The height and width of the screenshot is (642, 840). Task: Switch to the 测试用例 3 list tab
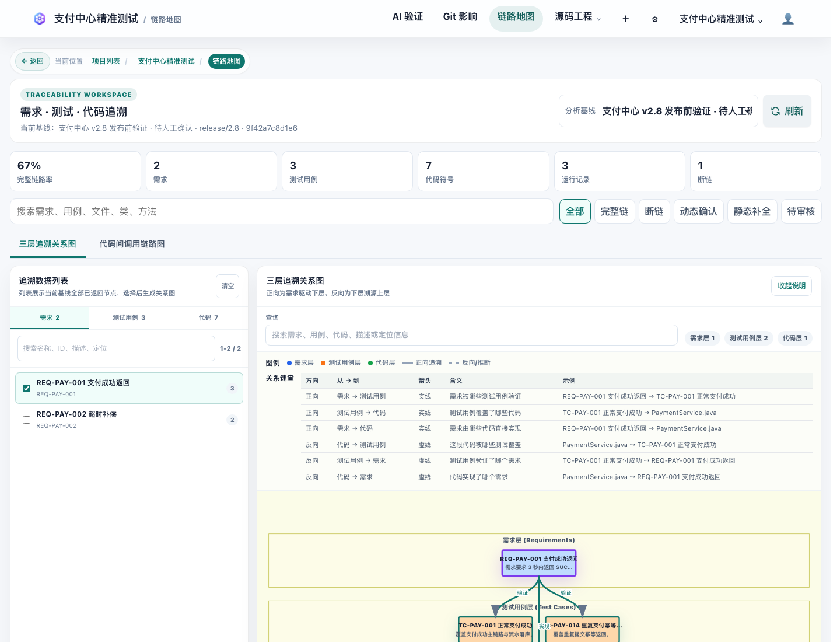click(129, 317)
